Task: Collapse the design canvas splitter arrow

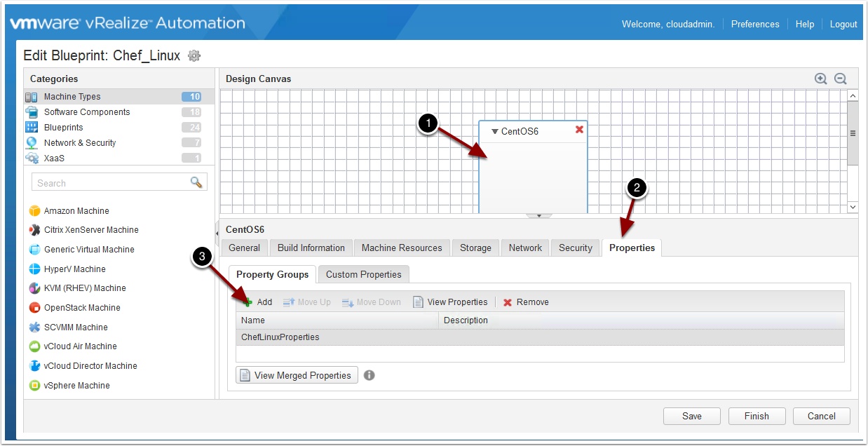Action: click(538, 215)
